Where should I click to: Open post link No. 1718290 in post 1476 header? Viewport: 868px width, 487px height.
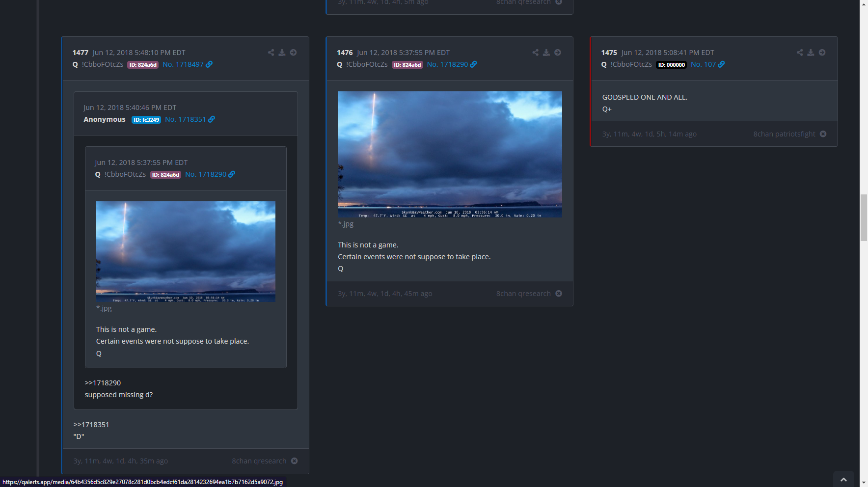448,64
